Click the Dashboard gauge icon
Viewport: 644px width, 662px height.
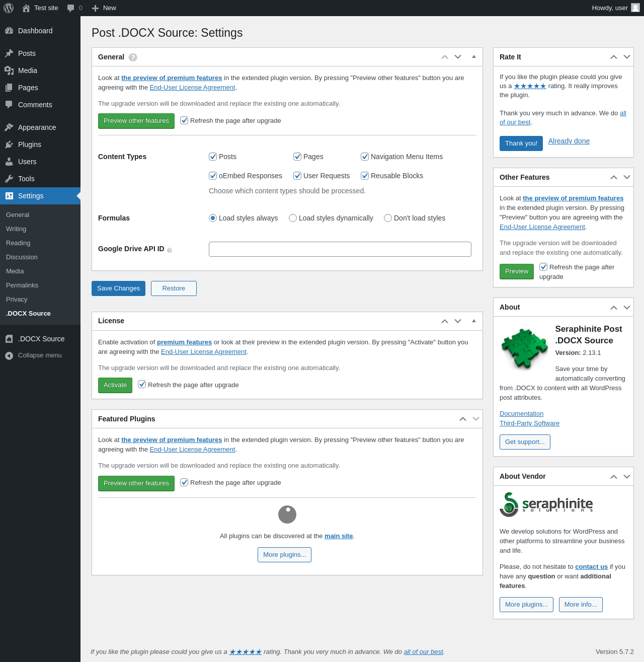point(9,31)
